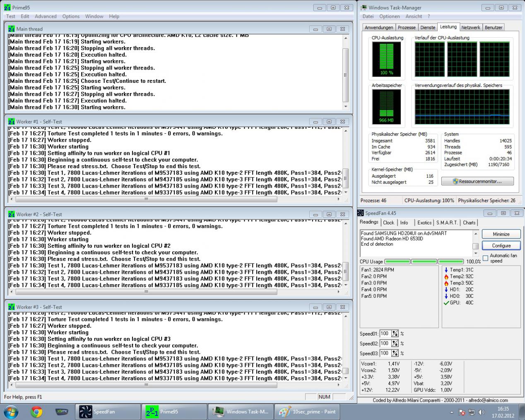Open the Edit menu in Prime95

25,16
